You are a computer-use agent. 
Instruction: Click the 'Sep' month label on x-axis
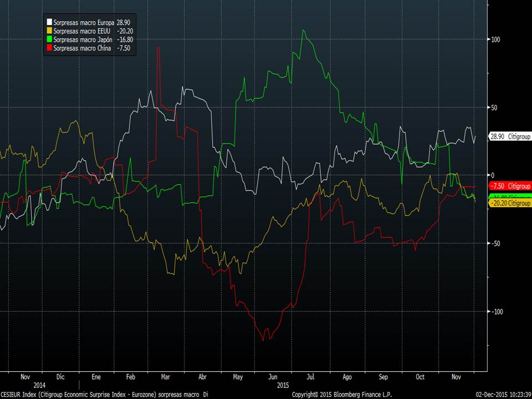(383, 377)
